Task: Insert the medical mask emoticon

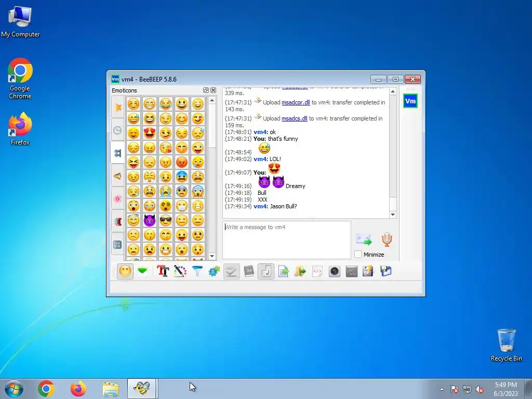Action: (182, 206)
